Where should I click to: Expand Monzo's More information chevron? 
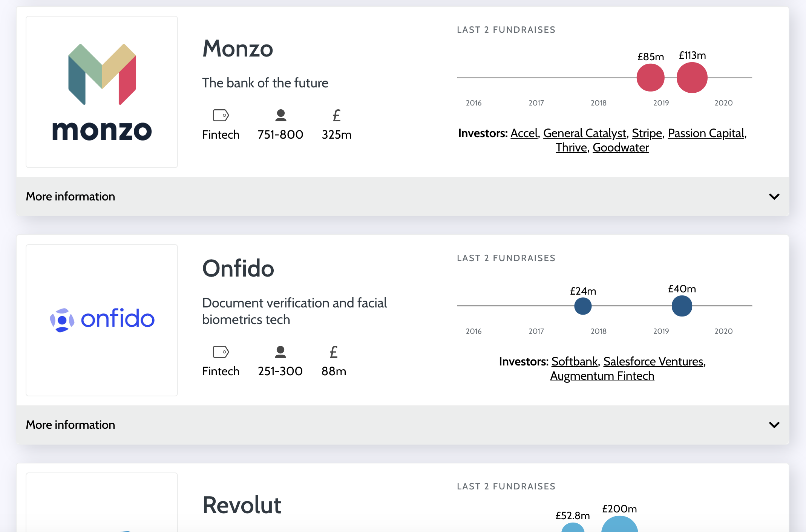coord(774,197)
